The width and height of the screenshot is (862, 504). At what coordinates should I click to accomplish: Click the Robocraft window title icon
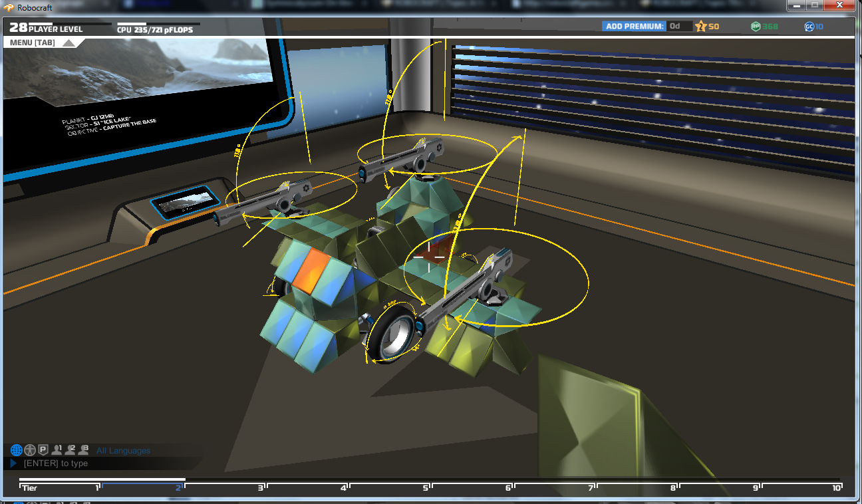9,8
